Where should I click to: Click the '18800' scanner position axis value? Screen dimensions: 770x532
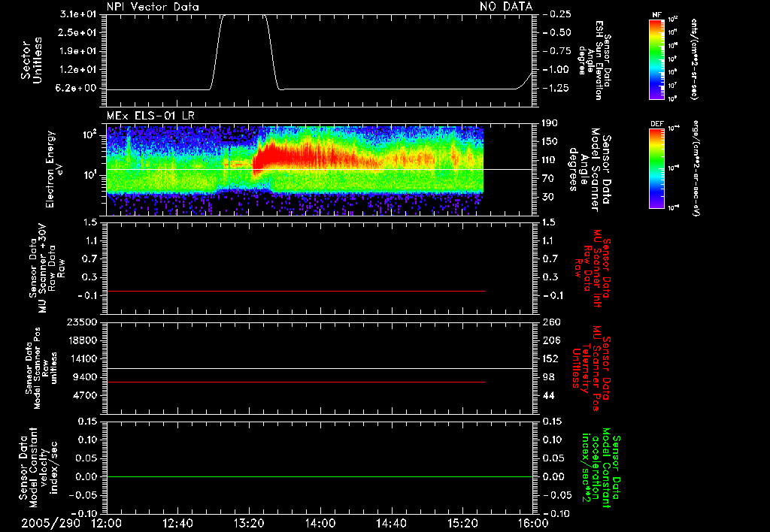(81, 340)
